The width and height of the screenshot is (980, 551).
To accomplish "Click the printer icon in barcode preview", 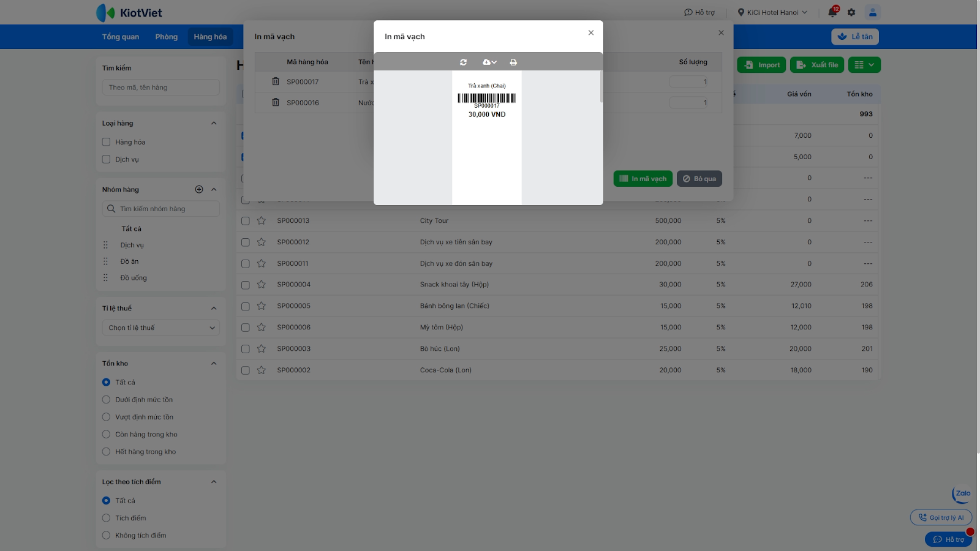I will 513,62.
